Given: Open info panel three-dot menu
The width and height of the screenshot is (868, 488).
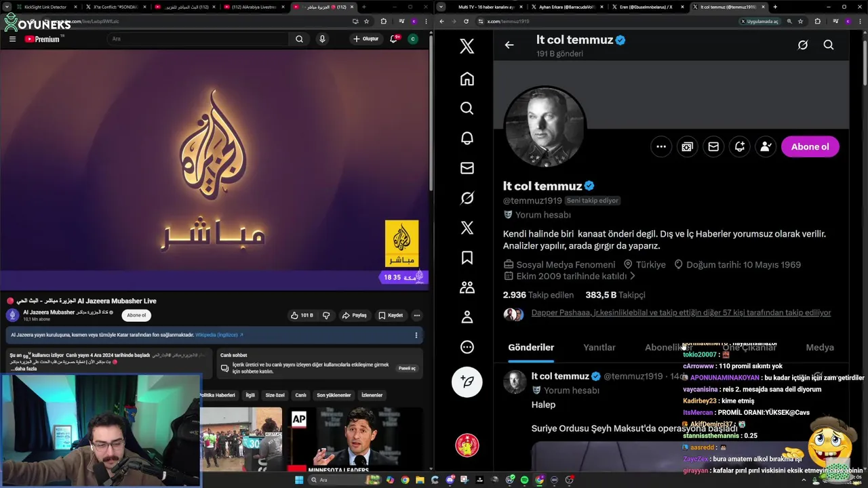Looking at the screenshot, I should point(416,335).
